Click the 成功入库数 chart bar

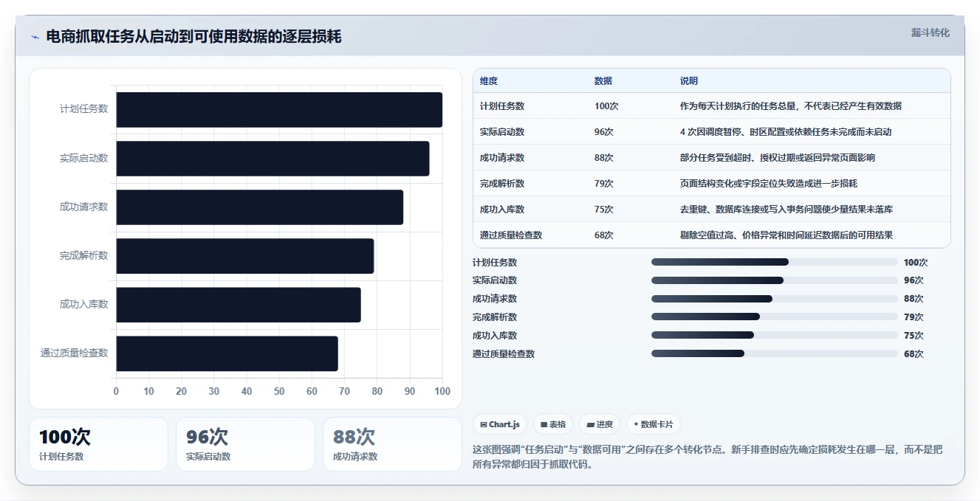coord(239,304)
